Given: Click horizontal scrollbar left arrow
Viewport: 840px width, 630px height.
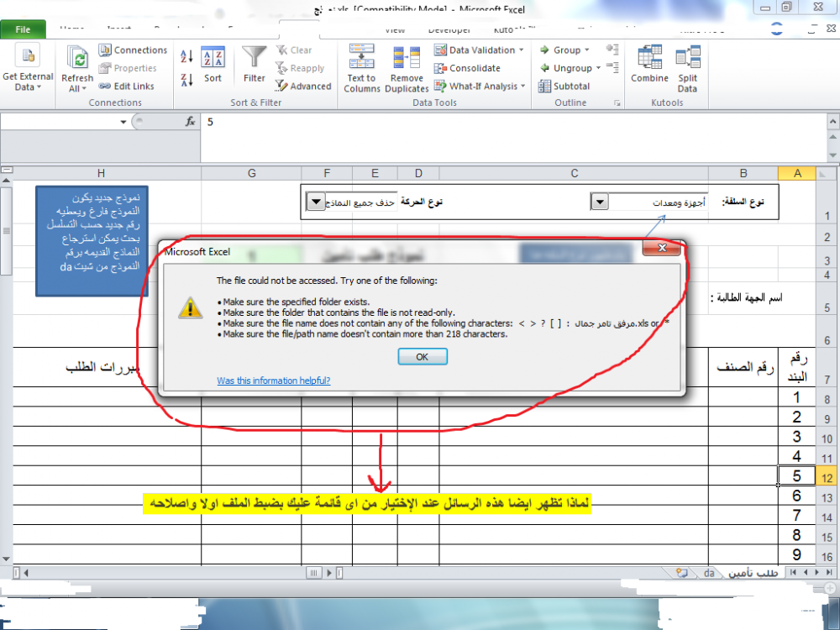Looking at the screenshot, I should (25, 573).
